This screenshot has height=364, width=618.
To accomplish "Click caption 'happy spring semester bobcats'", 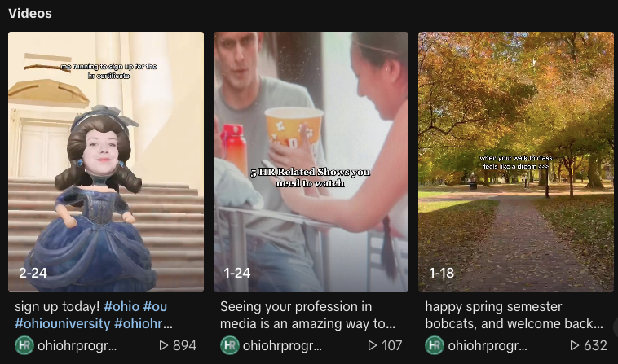I will 514,315.
